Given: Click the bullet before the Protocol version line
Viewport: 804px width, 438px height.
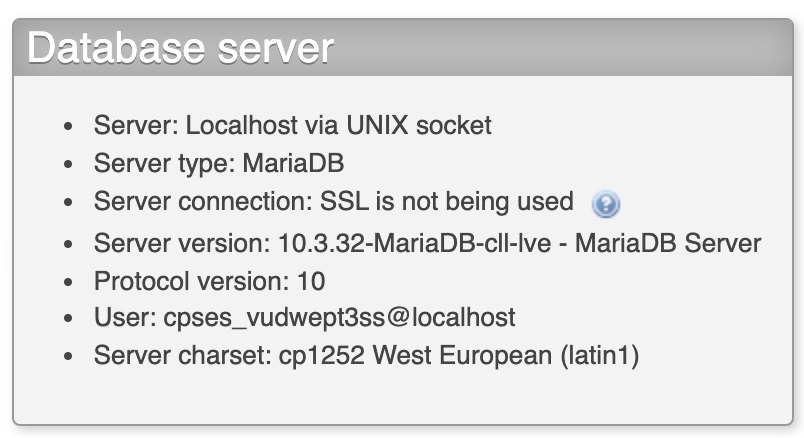Looking at the screenshot, I should (68, 282).
